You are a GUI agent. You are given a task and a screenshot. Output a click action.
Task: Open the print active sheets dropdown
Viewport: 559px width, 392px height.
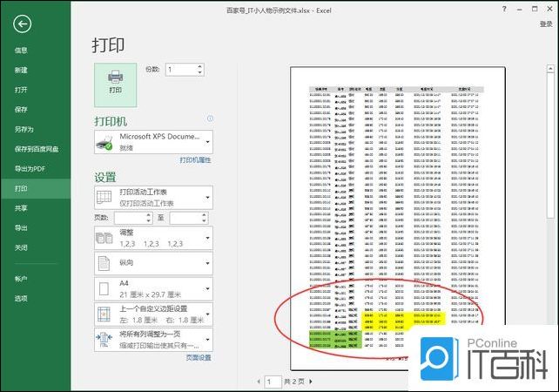(x=153, y=197)
